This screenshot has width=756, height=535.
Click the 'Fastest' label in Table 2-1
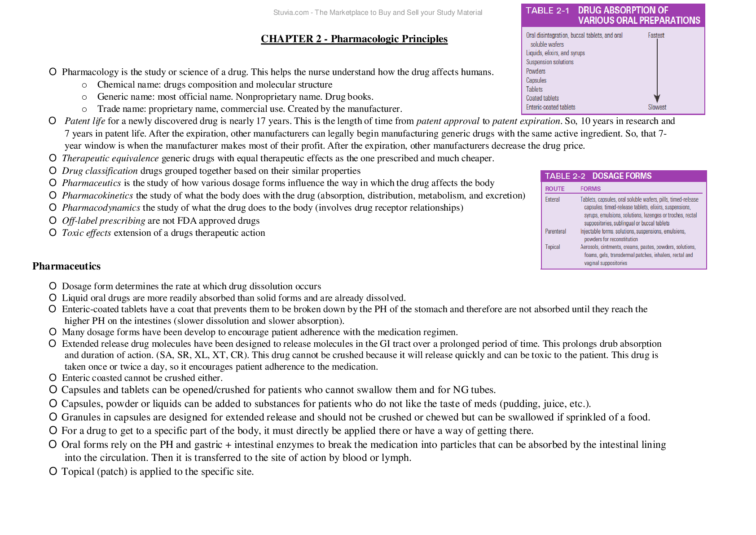tap(656, 35)
